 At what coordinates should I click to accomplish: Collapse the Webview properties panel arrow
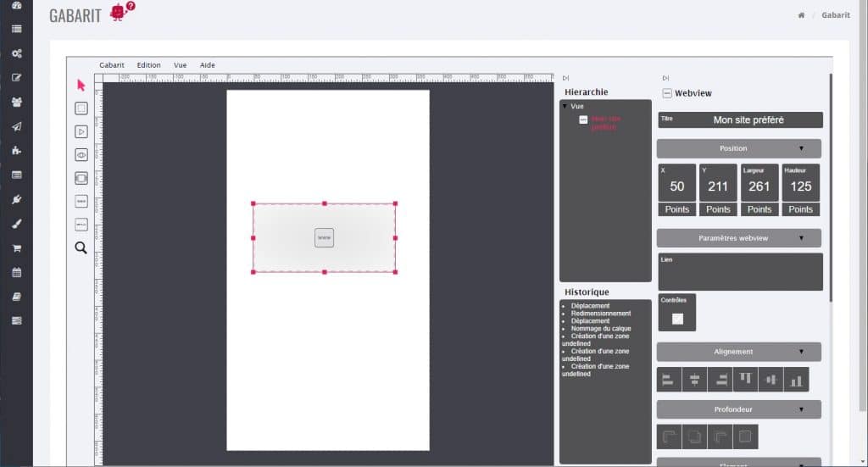[666, 78]
